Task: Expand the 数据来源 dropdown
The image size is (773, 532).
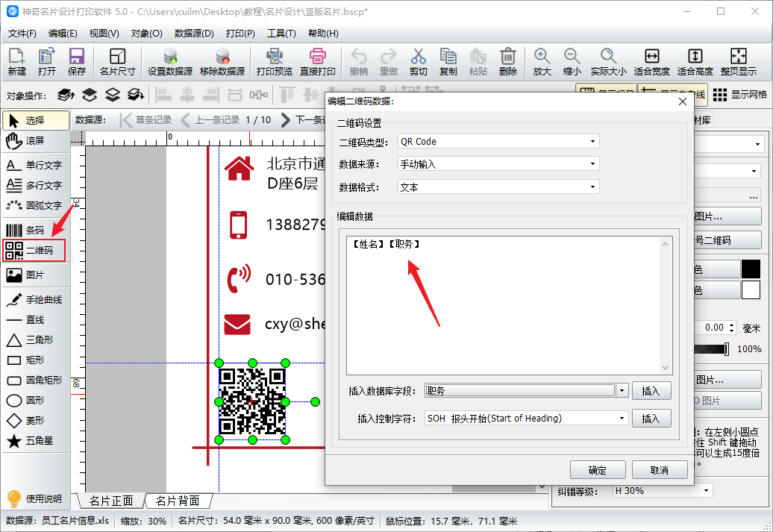Action: click(x=498, y=164)
